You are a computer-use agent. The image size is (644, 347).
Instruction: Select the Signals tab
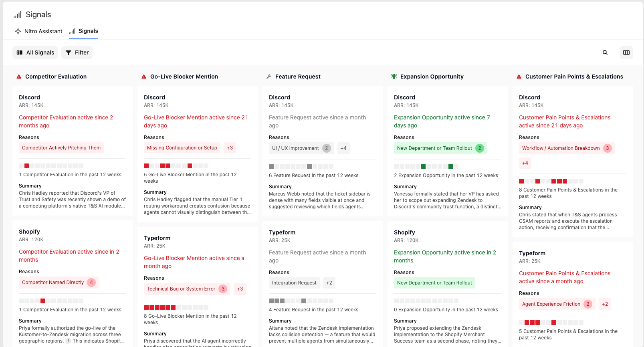(83, 31)
